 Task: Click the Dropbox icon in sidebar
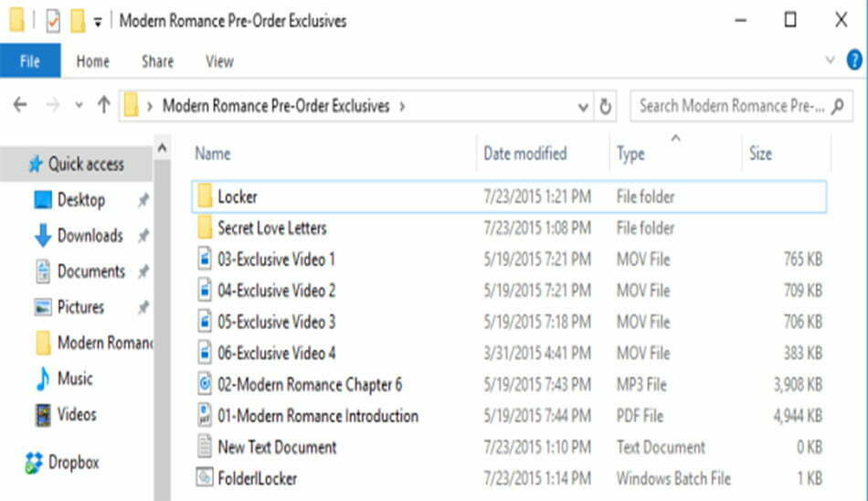(34, 463)
